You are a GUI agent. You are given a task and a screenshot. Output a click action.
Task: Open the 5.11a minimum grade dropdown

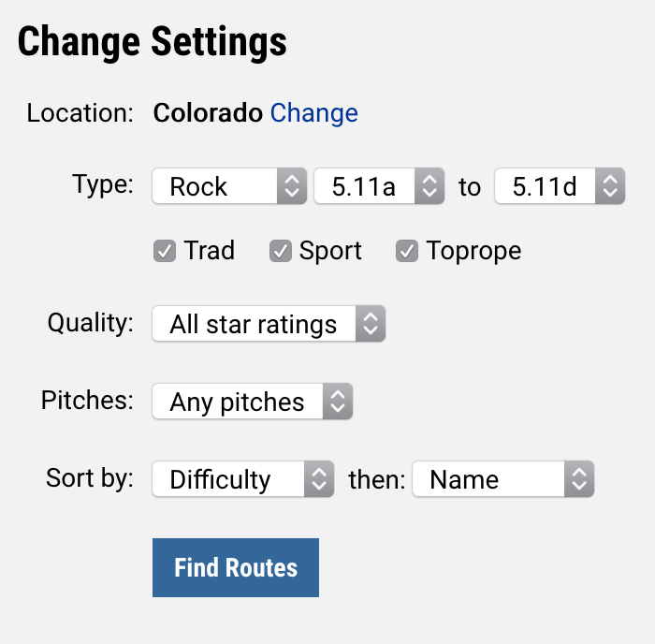click(379, 186)
